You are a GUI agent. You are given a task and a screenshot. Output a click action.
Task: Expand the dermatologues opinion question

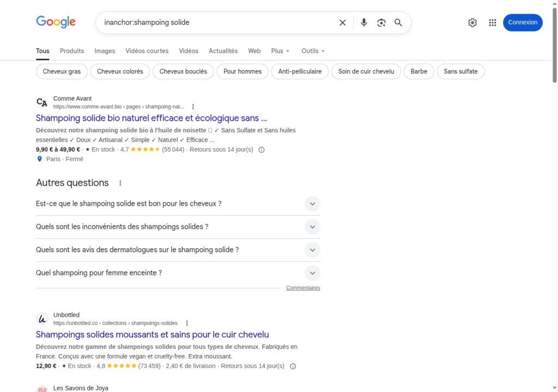click(312, 250)
